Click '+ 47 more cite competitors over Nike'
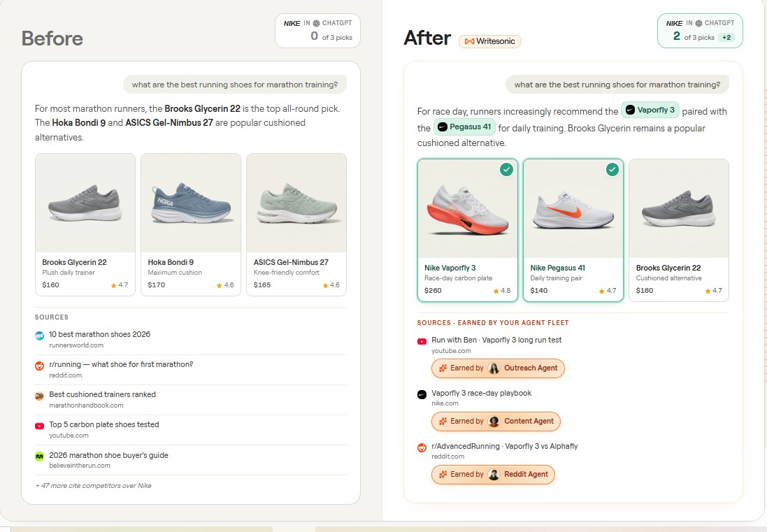Image resolution: width=767 pixels, height=532 pixels. tap(93, 486)
